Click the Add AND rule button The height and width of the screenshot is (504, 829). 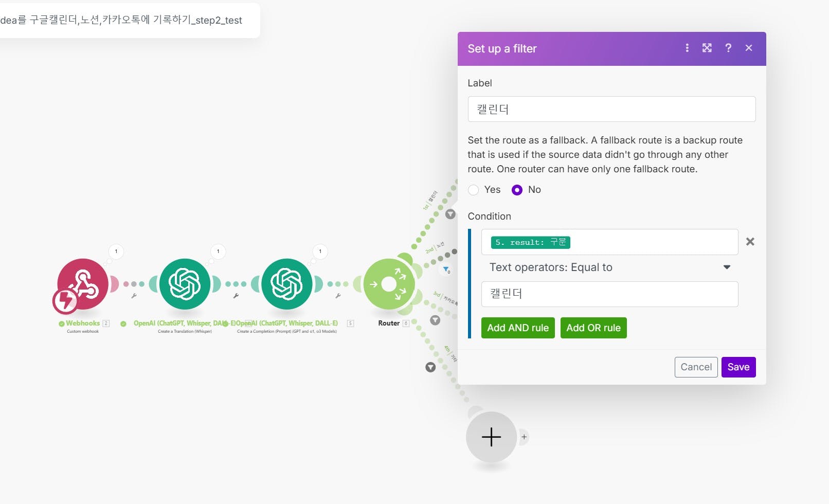(x=518, y=328)
